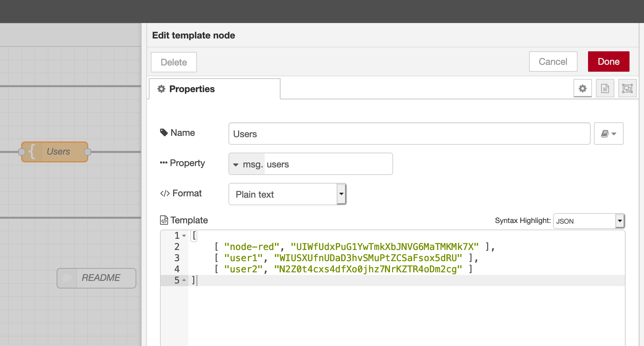Screen dimensions: 644x346
Task: Expand the msg. property type selector
Action: click(246, 164)
